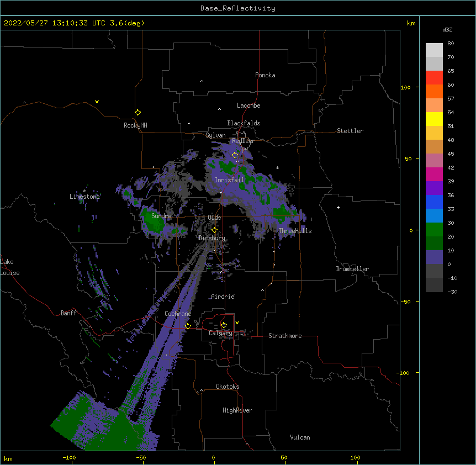Viewport: 476px width, 465px height.
Task: Click the dBZ legend heading
Action: pos(447,29)
